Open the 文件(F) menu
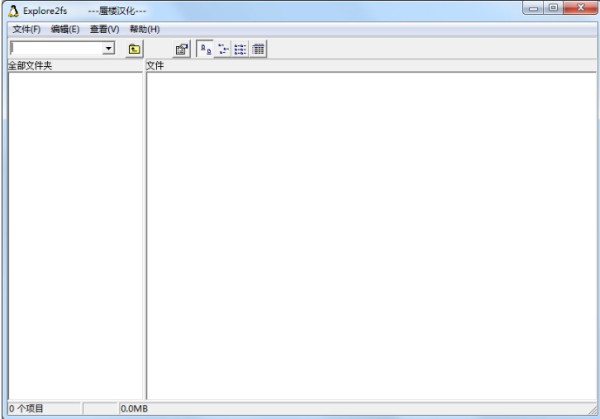Image resolution: width=600 pixels, height=419 pixels. click(x=27, y=29)
